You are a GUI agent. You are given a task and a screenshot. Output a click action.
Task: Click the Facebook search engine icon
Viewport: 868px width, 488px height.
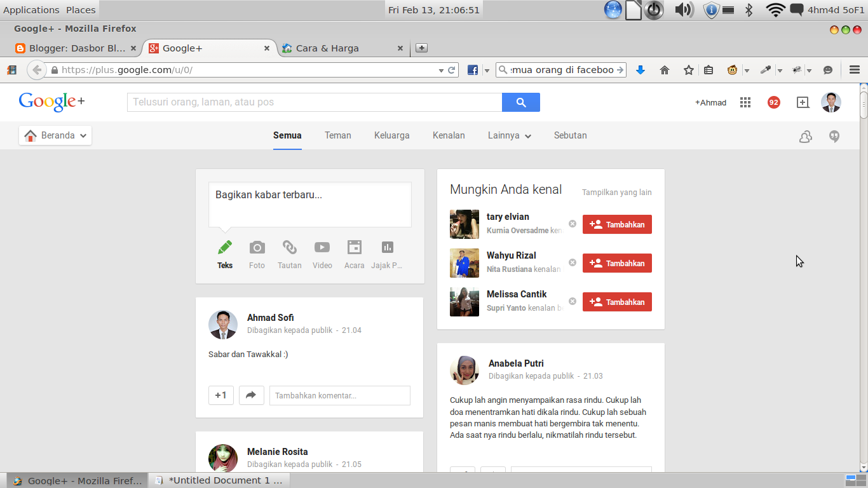[473, 70]
